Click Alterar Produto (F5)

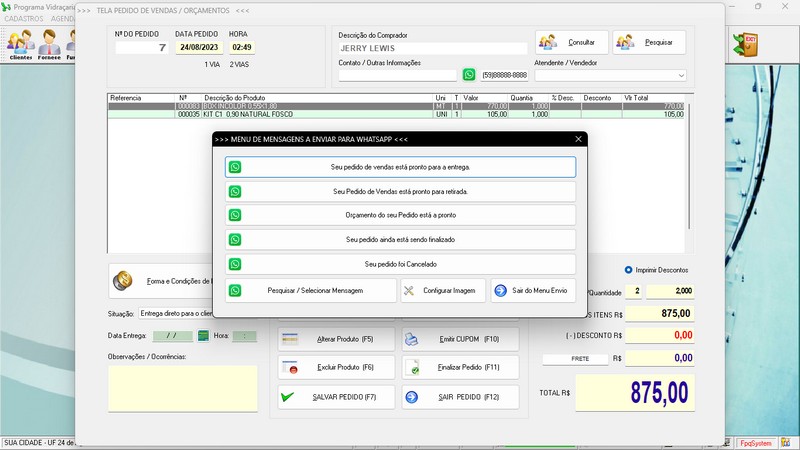(x=336, y=339)
